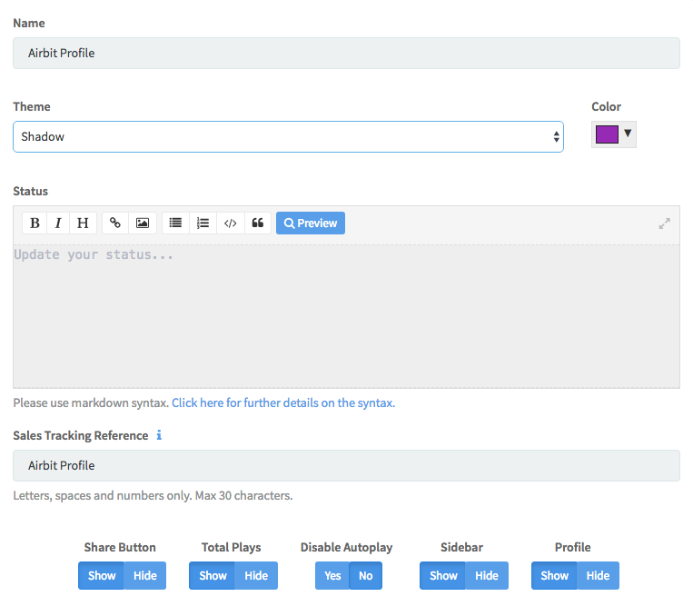Open markdown syntax details link
Image resolution: width=693 pixels, height=616 pixels.
click(x=283, y=402)
